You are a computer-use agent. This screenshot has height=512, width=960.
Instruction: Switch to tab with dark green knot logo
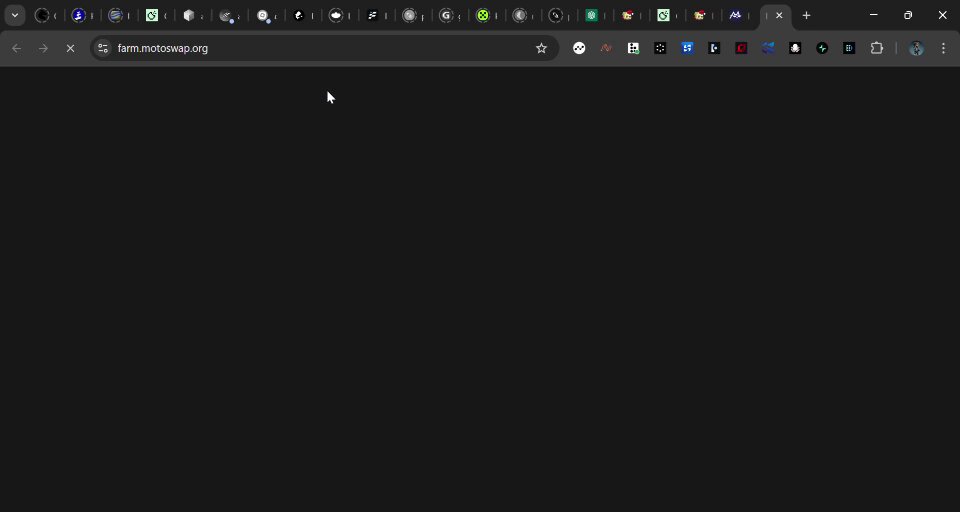point(591,16)
